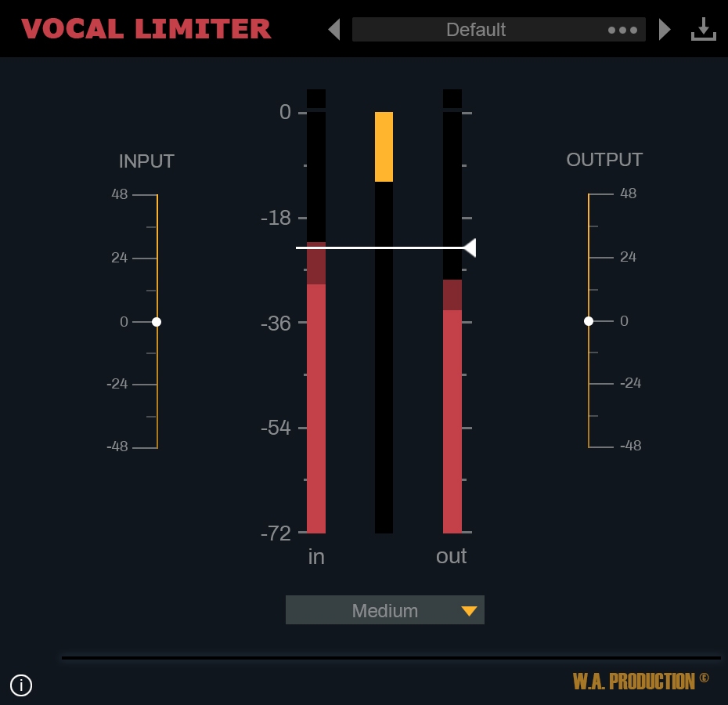728x705 pixels.
Task: Go to the previous preset arrow
Action: point(334,29)
